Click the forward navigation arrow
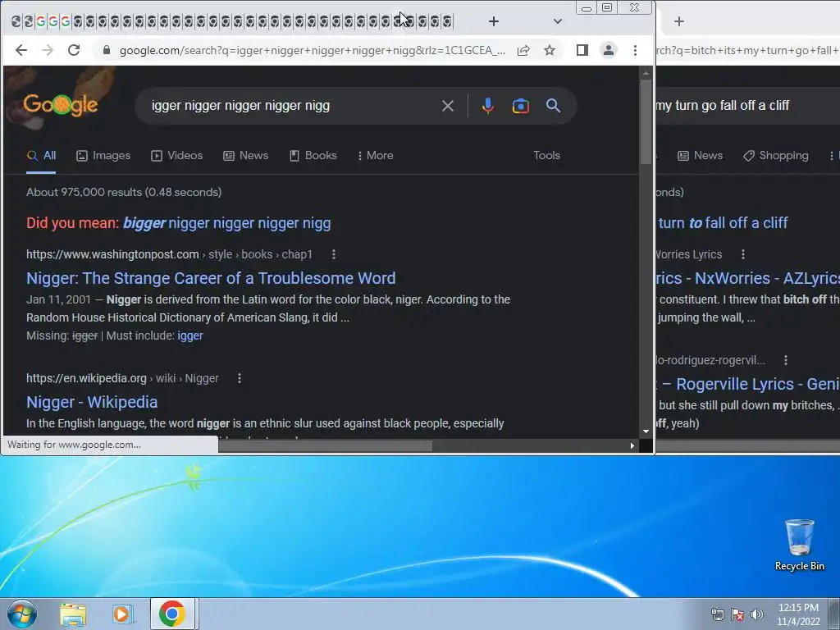840x630 pixels. [x=48, y=50]
